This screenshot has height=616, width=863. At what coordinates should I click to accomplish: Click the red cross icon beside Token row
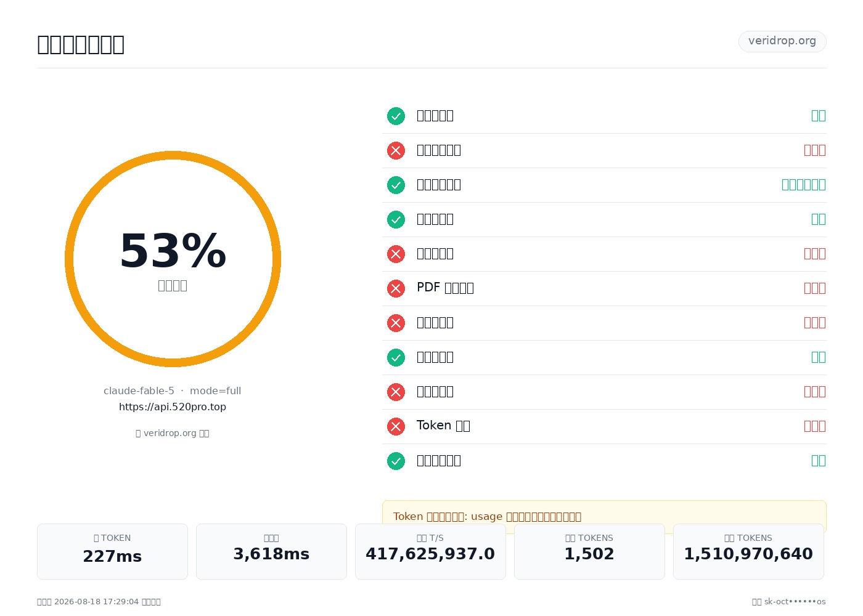(x=396, y=426)
